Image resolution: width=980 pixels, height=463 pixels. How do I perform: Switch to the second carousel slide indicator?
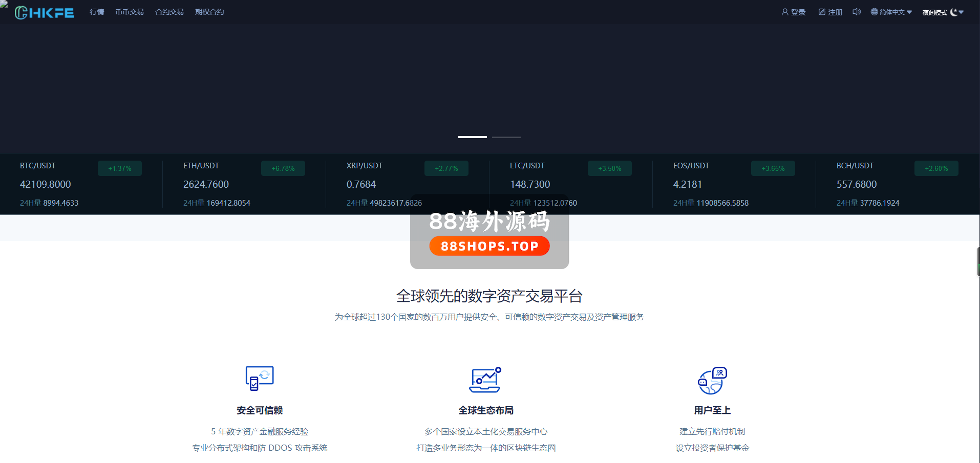[506, 137]
